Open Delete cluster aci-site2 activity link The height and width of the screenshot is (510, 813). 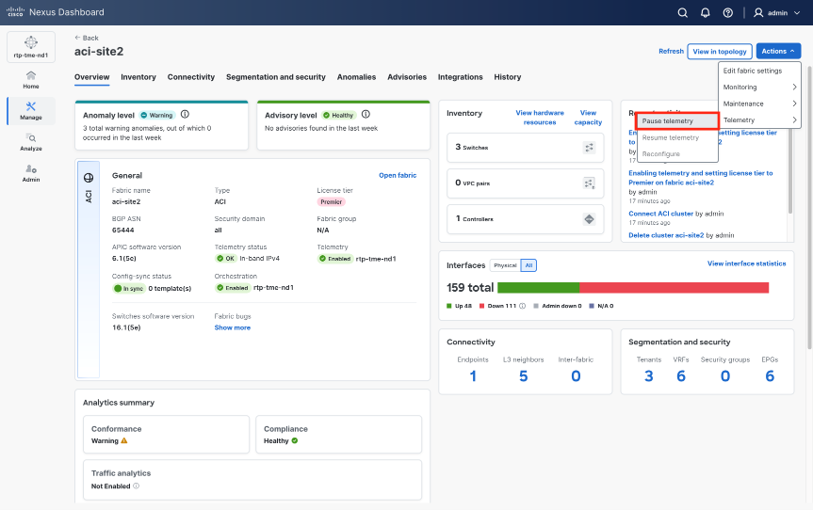pyautogui.click(x=666, y=235)
